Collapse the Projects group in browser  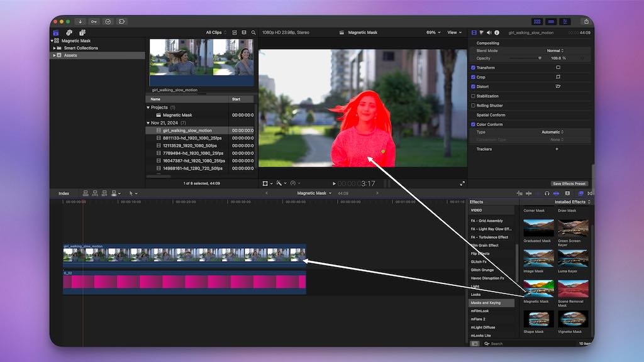tap(148, 107)
